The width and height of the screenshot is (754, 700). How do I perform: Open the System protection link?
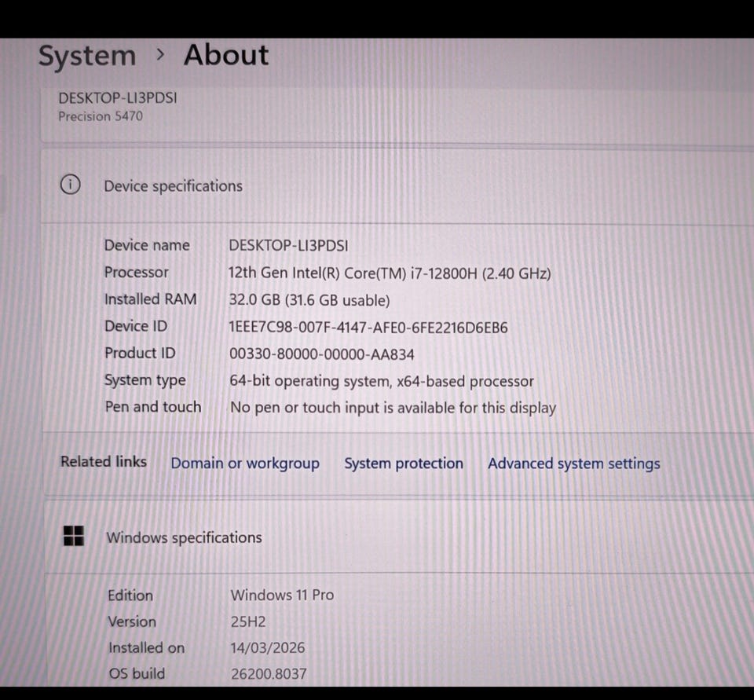(x=404, y=464)
